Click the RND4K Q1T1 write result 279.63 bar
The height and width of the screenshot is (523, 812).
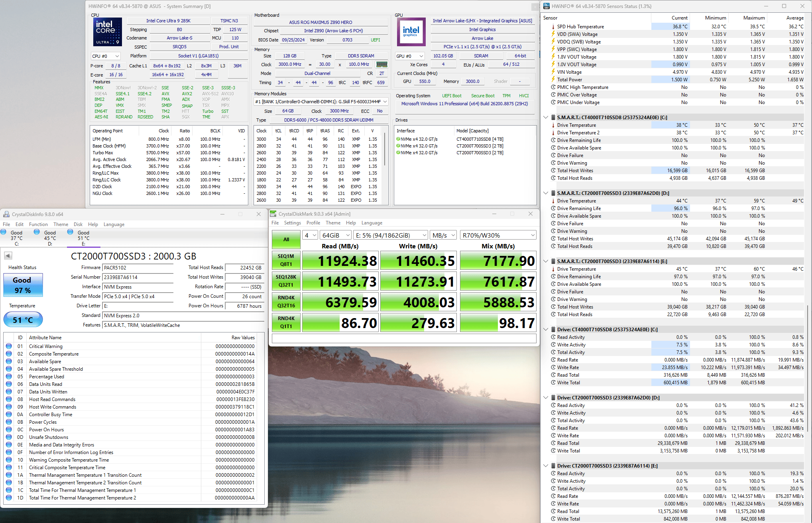click(x=419, y=323)
